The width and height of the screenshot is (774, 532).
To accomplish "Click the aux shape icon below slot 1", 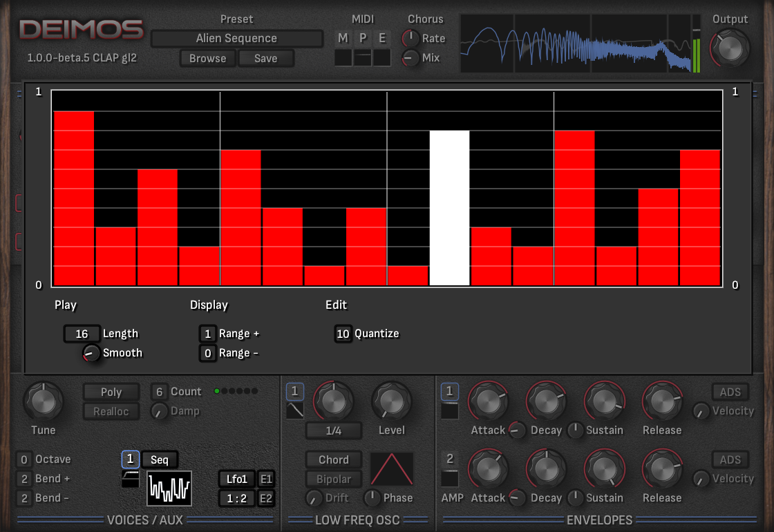I will pos(131,479).
